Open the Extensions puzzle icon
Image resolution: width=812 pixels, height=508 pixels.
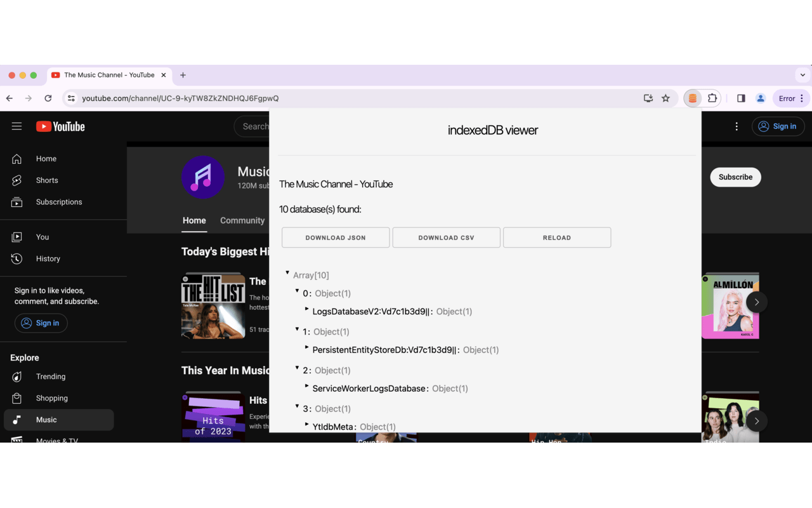tap(712, 98)
